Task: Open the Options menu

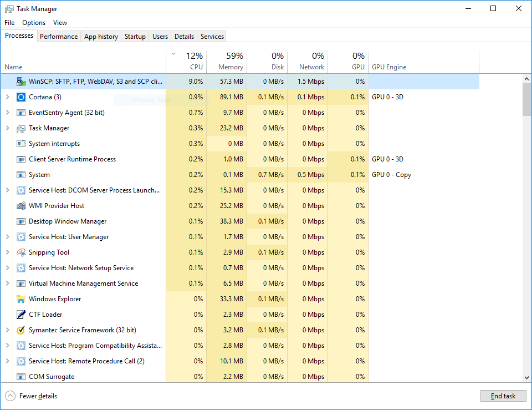Action: pyautogui.click(x=34, y=23)
